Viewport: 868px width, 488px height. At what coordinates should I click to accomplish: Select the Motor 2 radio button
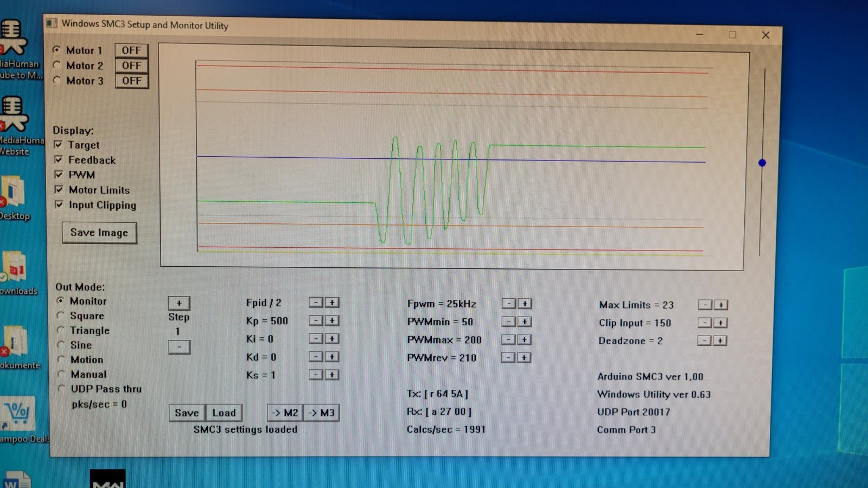coord(56,65)
